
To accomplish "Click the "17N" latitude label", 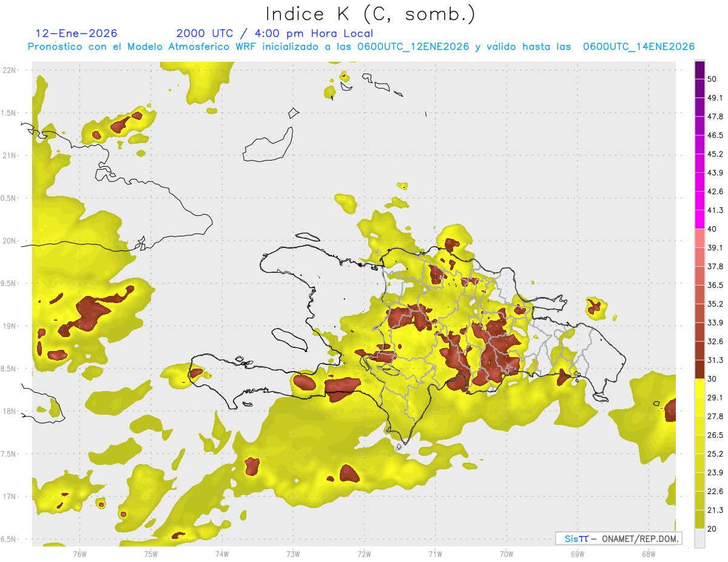I will click(x=9, y=497).
